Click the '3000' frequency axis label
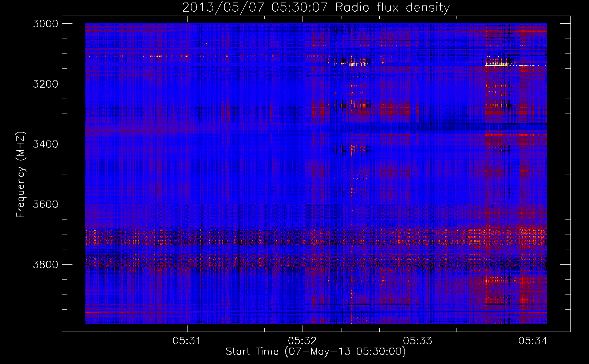Viewport: 589px width, 364px height. (46, 24)
